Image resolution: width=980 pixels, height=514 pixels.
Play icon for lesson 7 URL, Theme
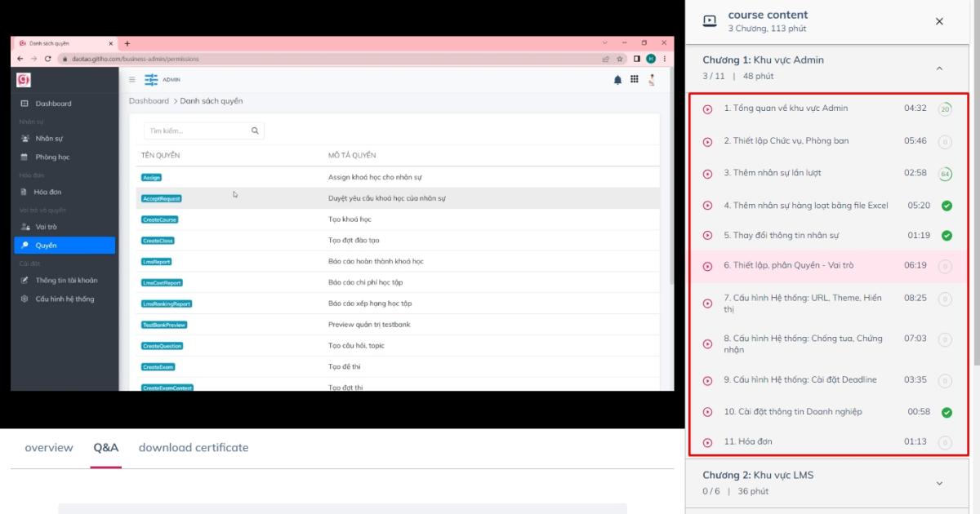tap(708, 304)
